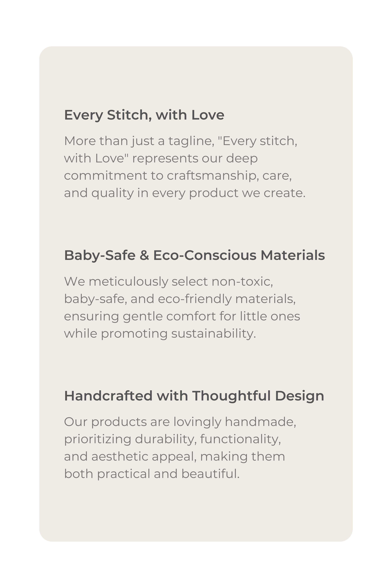Click the word "aesthetic" in the third paragraph
This screenshot has height=588, width=392.
120,457
